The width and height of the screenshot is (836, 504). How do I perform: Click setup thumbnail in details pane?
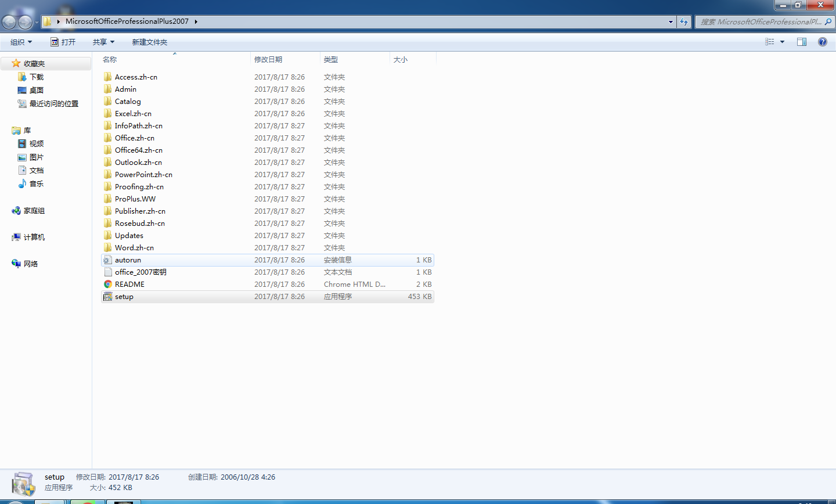23,484
